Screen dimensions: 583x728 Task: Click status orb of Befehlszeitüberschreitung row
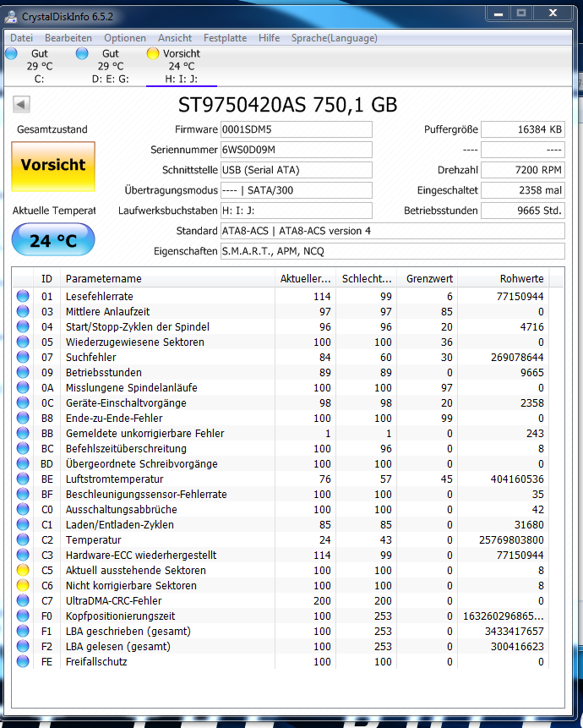[23, 448]
